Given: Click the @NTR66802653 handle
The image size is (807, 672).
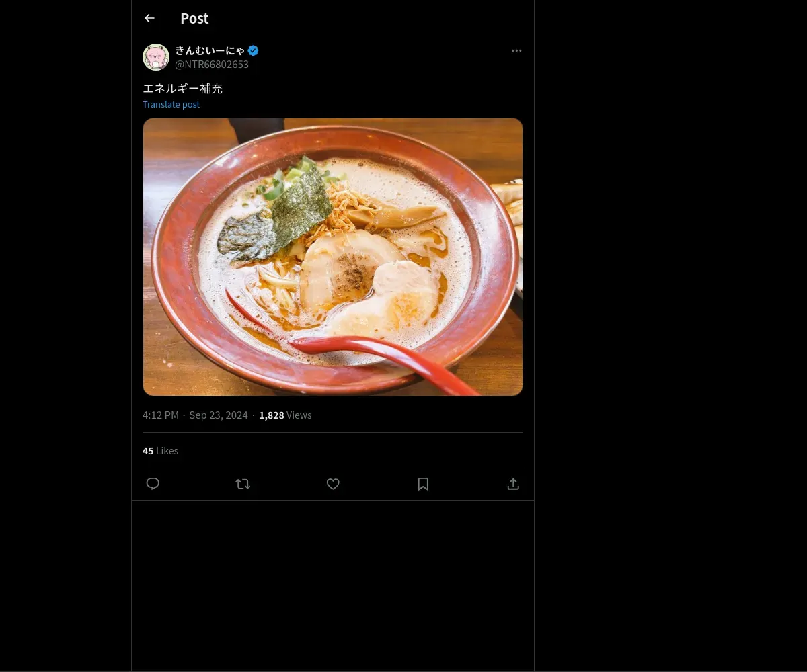Looking at the screenshot, I should pos(212,65).
